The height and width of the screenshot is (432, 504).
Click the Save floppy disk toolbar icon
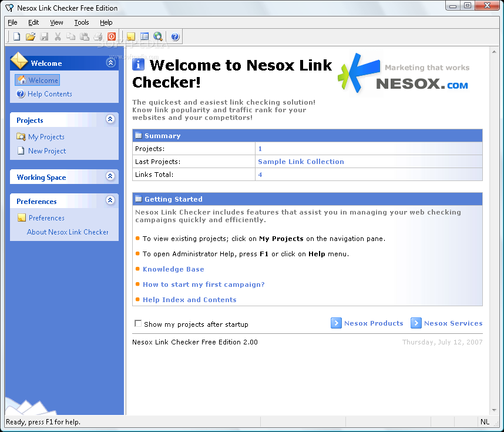pos(44,36)
